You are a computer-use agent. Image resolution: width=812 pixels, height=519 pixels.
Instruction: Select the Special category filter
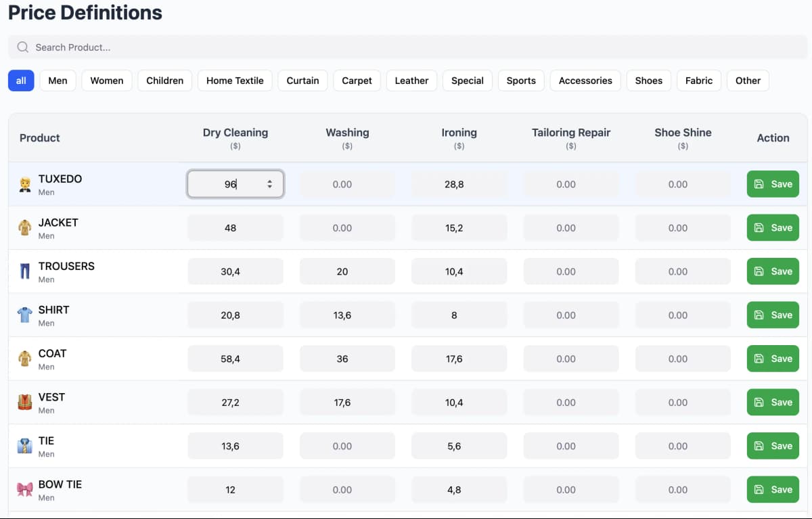click(x=468, y=81)
